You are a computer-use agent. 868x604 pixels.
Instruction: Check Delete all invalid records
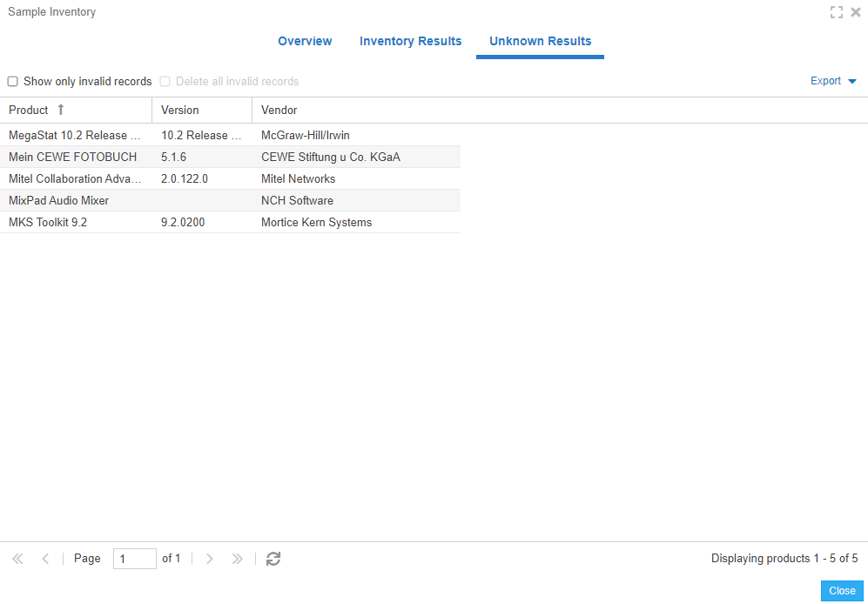165,82
